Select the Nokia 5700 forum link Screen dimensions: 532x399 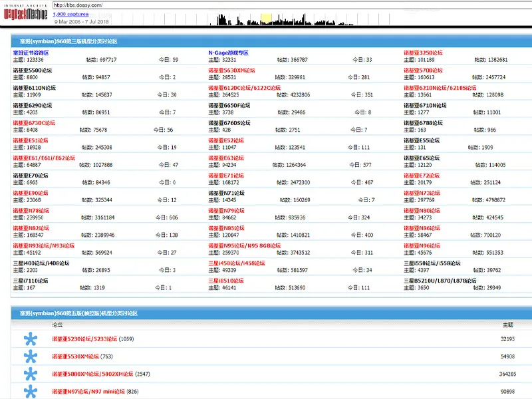tap(423, 70)
